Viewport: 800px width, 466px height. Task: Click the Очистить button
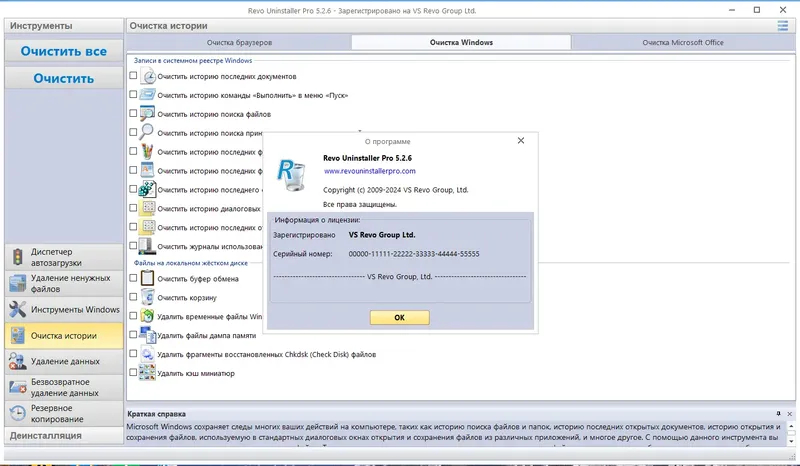point(64,78)
